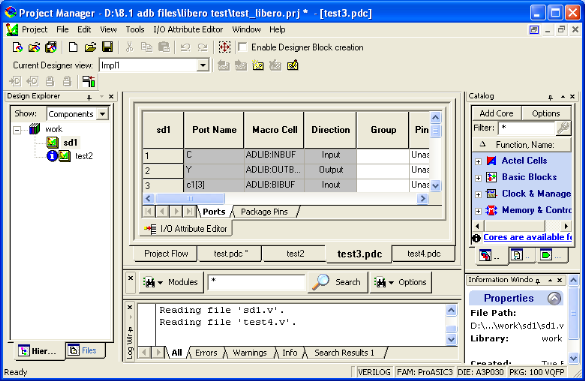Open the green Catalog bottom tab icon
This screenshot has height=381, width=585.
pyautogui.click(x=546, y=255)
